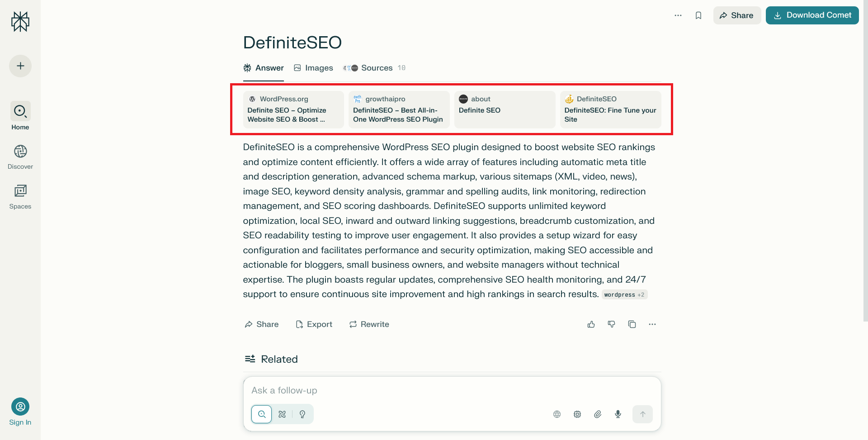Give the answer a thumbs up
868x440 pixels.
pyautogui.click(x=591, y=324)
